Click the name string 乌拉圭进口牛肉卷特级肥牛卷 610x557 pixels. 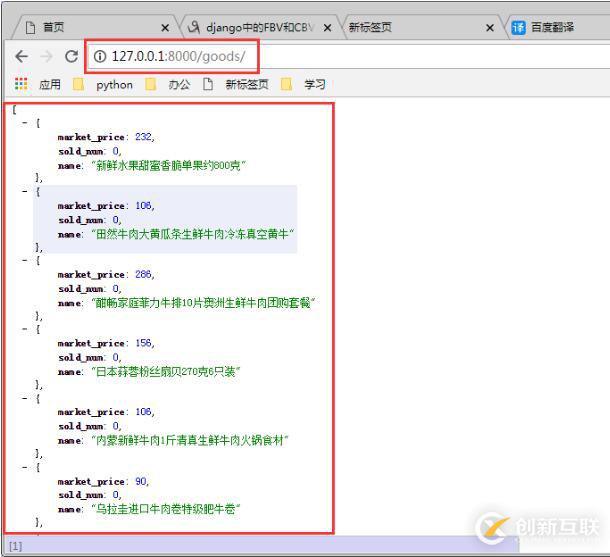[166, 509]
